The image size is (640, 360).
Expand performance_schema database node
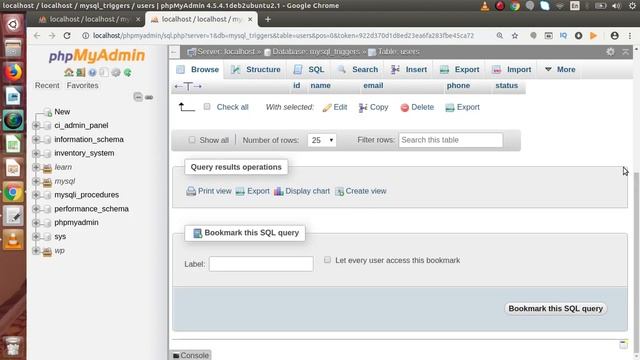tap(36, 209)
